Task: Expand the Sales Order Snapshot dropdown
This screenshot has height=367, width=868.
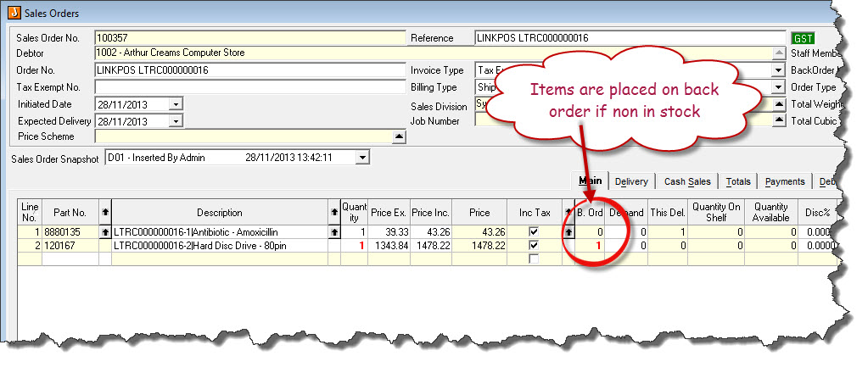Action: (361, 158)
